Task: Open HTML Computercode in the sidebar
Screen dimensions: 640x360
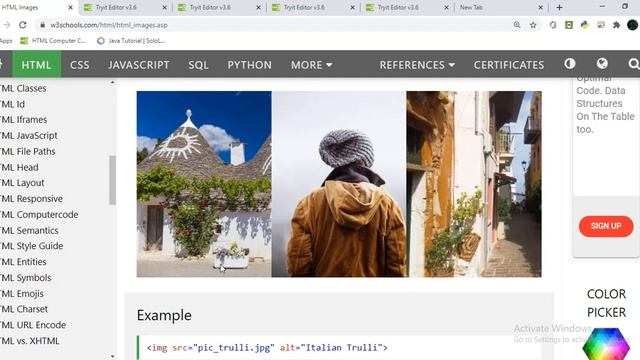Action: (x=39, y=215)
